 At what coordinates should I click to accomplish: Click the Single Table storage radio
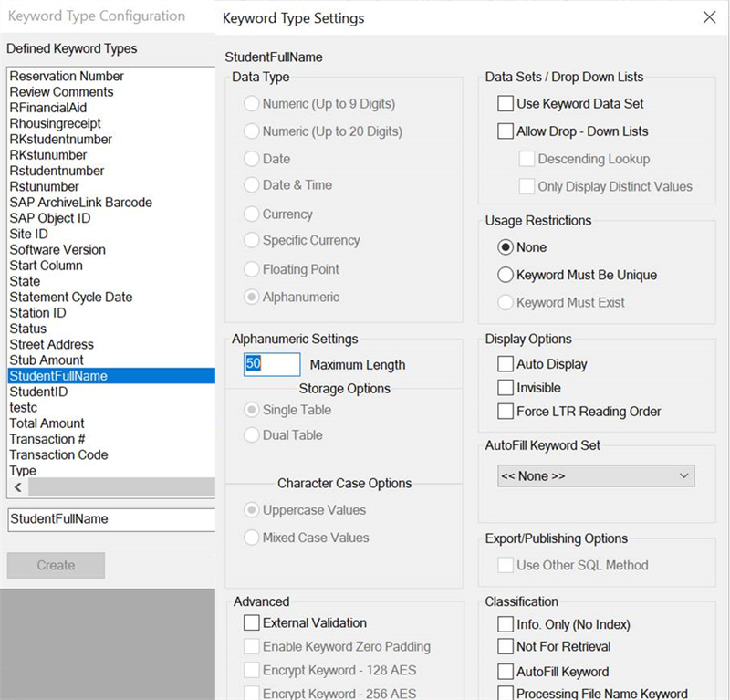[x=252, y=410]
